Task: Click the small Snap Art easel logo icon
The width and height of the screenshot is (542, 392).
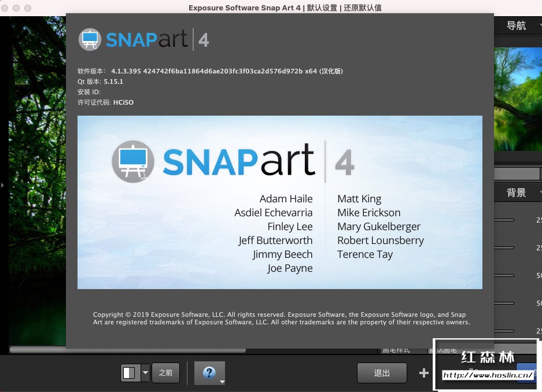Action: pyautogui.click(x=90, y=39)
